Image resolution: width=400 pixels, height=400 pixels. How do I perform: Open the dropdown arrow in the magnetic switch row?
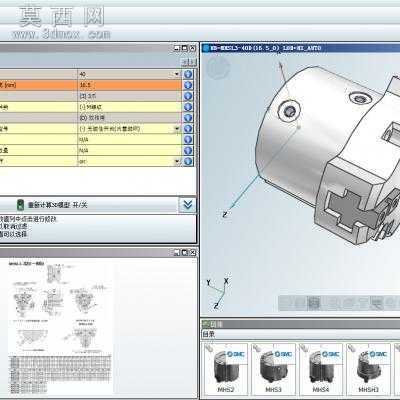pyautogui.click(x=177, y=129)
